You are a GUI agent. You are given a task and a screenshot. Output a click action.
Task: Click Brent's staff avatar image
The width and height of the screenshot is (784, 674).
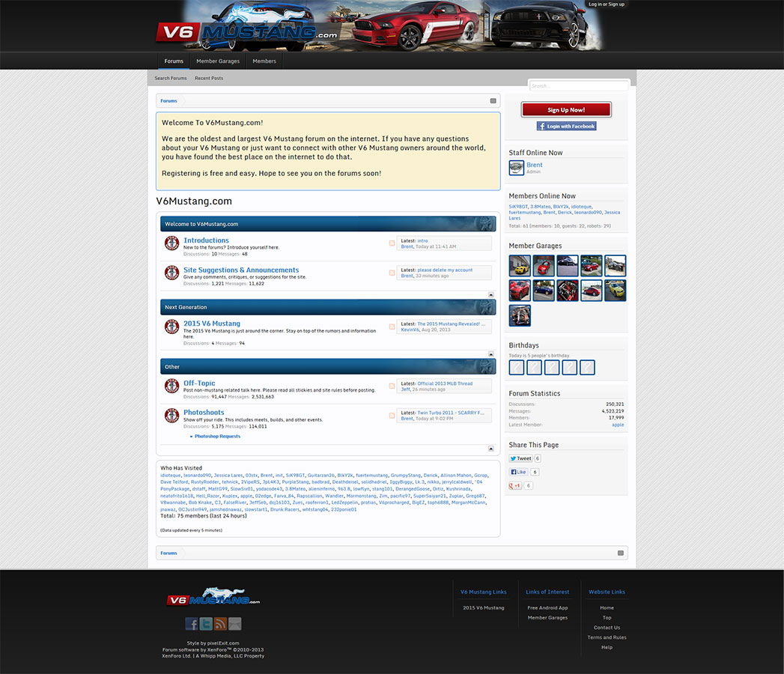517,168
